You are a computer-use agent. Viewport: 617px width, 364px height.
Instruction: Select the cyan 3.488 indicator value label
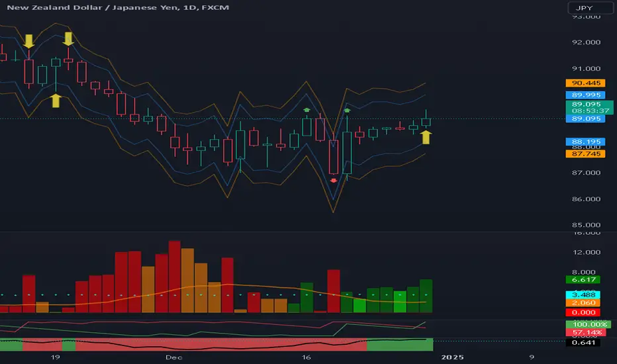(x=583, y=295)
